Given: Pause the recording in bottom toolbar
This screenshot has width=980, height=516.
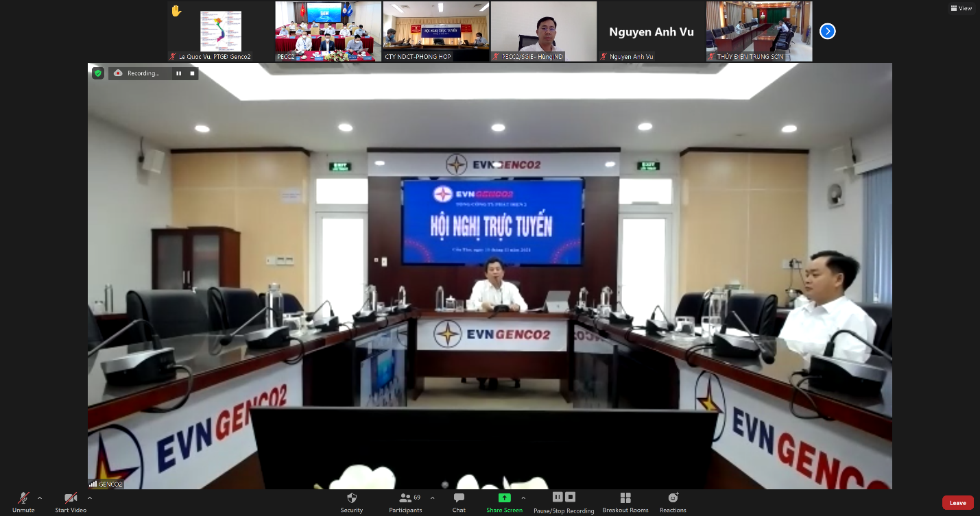Looking at the screenshot, I should (558, 497).
